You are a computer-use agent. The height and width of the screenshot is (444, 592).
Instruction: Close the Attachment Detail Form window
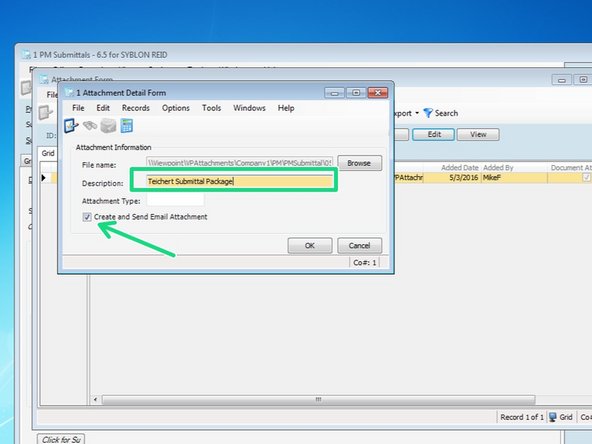(378, 93)
